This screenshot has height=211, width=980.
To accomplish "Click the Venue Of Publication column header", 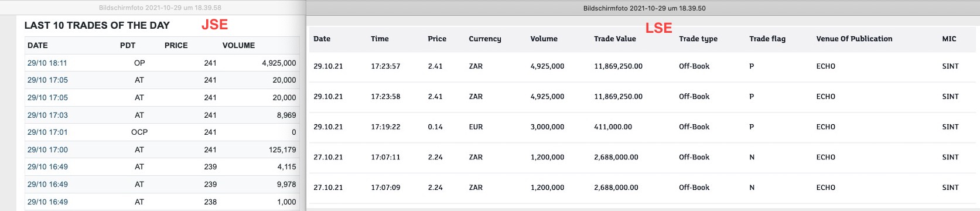I will pyautogui.click(x=854, y=39).
